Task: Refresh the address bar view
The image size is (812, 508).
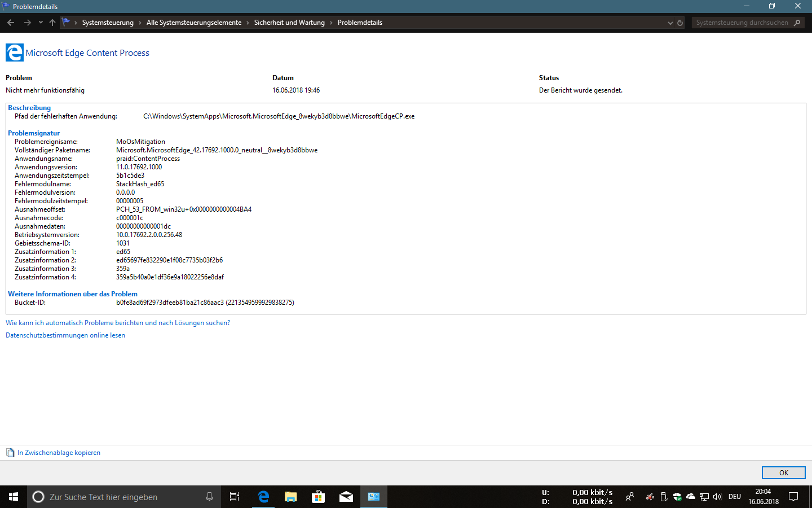Action: [680, 23]
